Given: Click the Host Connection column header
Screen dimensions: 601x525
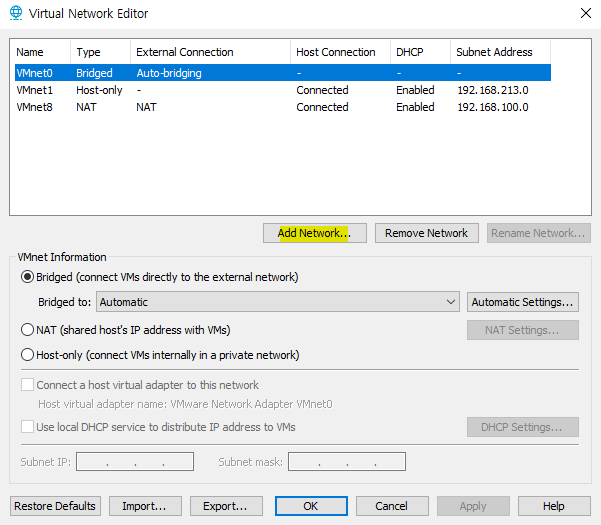Looking at the screenshot, I should tap(340, 52).
